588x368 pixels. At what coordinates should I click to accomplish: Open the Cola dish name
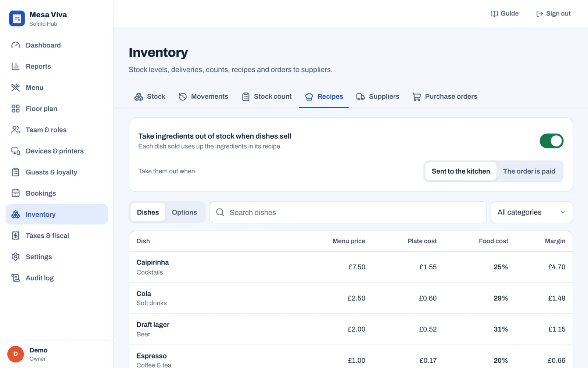pyautogui.click(x=144, y=294)
